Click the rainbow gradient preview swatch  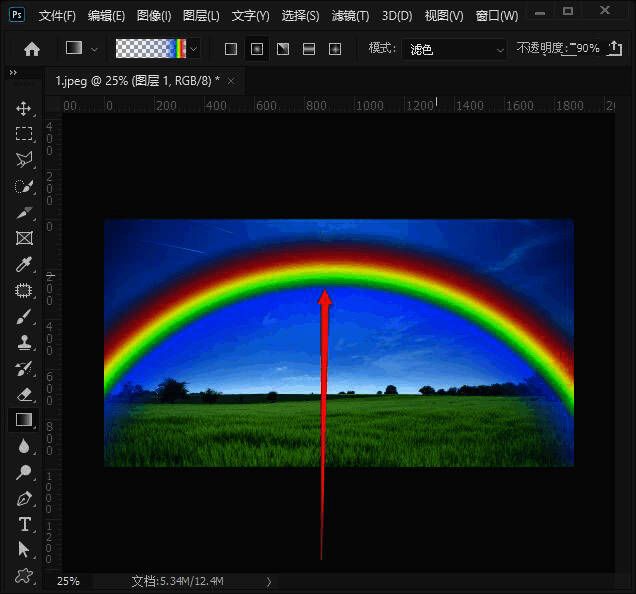tap(151, 49)
